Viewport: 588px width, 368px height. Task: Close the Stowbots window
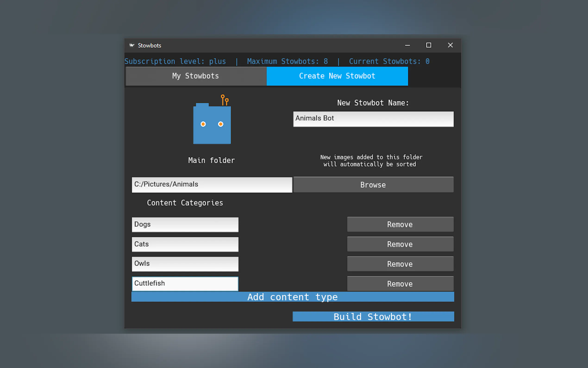[450, 45]
